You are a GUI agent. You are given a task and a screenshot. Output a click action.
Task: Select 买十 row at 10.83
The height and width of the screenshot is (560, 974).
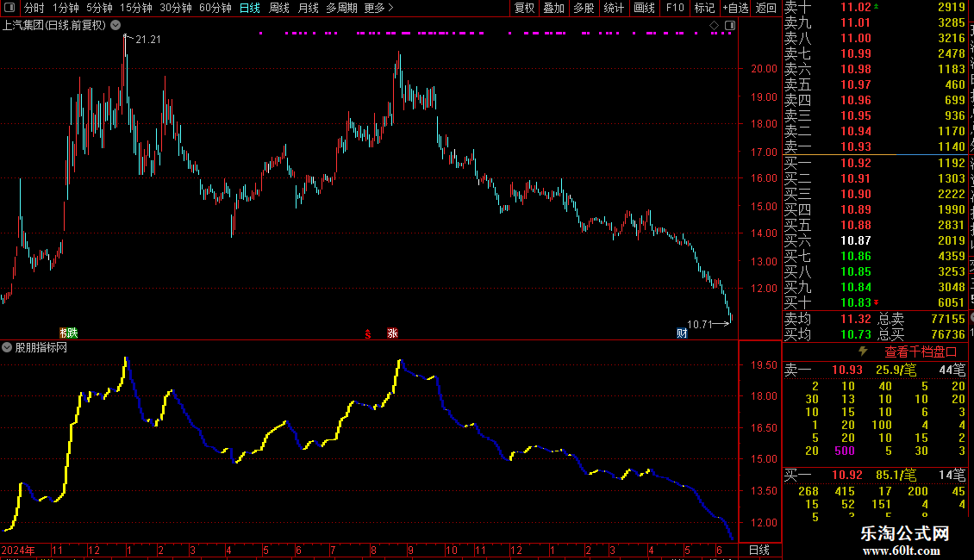(875, 302)
